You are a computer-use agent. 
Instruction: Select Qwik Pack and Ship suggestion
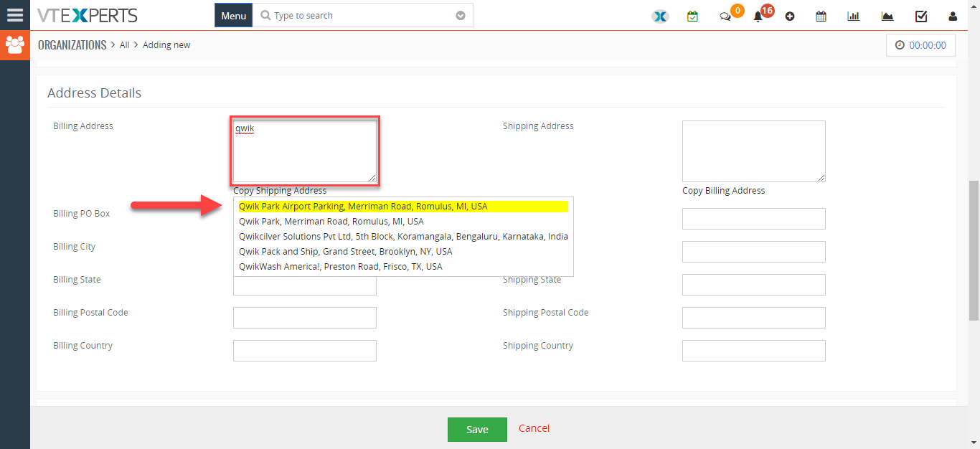(403, 252)
